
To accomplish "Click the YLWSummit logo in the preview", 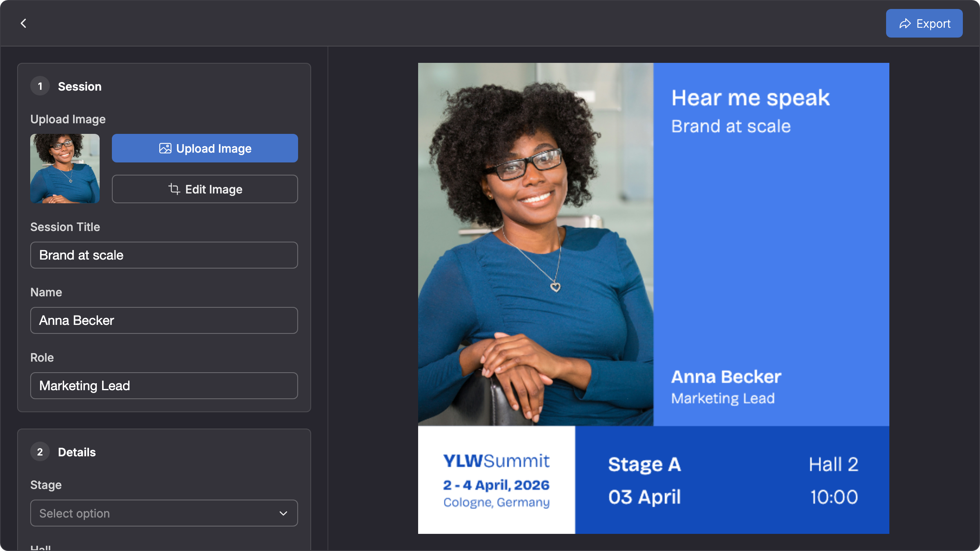I will [497, 461].
